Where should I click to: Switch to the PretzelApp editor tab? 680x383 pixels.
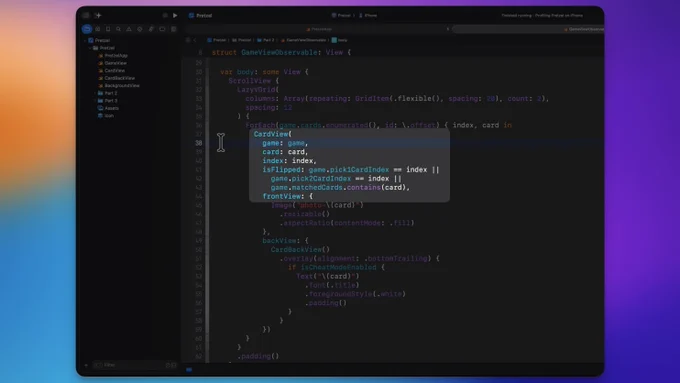click(319, 29)
